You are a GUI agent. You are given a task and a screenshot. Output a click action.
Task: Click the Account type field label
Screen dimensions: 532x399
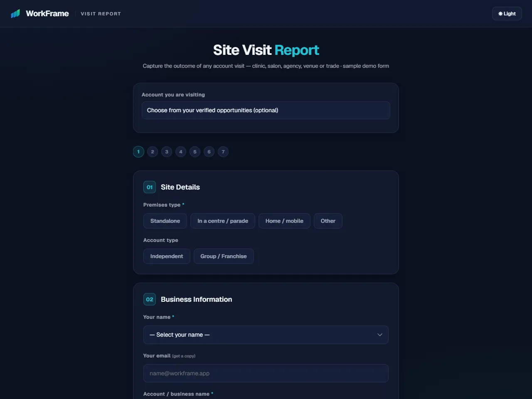click(160, 240)
